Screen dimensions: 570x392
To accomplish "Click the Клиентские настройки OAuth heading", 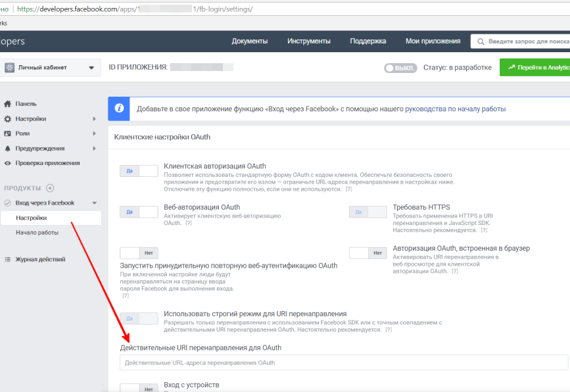I will click(x=162, y=137).
